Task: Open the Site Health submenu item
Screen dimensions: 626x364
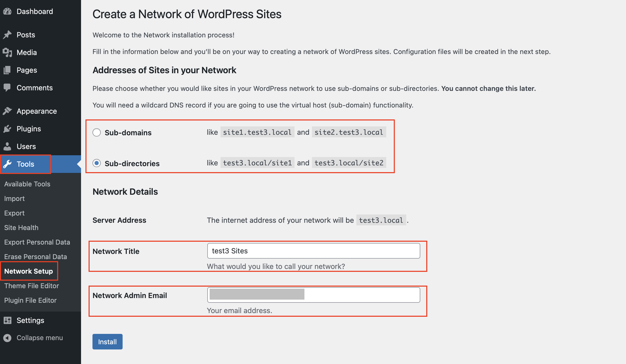Action: 21,228
